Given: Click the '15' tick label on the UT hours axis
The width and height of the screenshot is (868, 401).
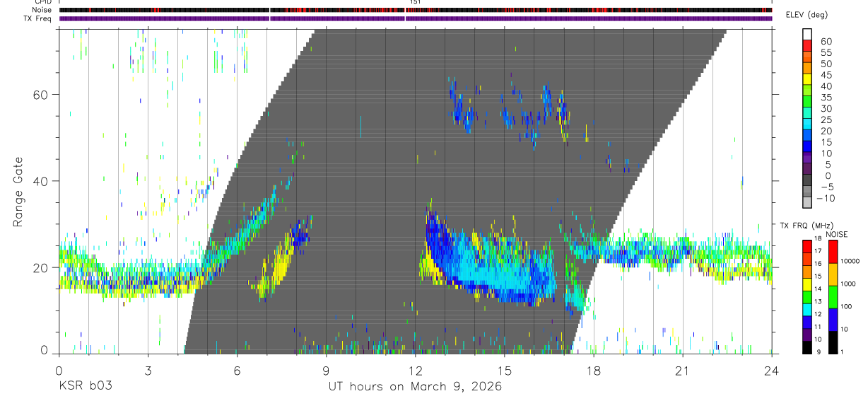Looking at the screenshot, I should click(505, 370).
